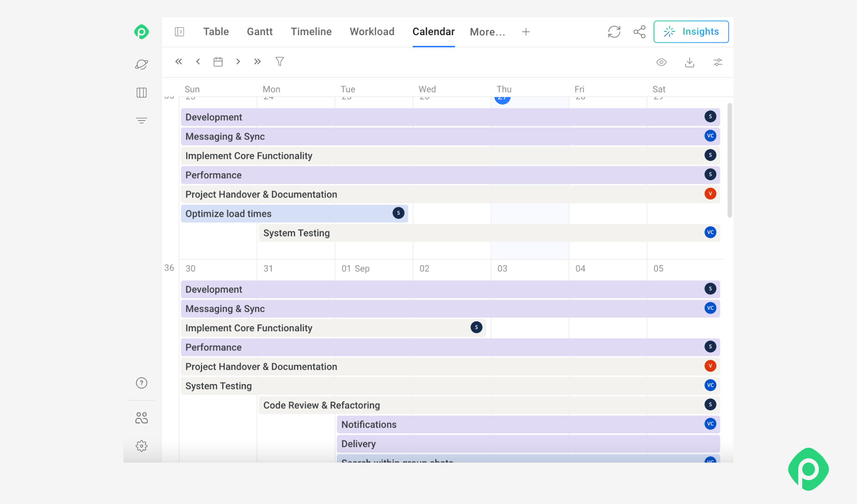857x504 pixels.
Task: Open week 36 Performance task
Action: tap(451, 347)
